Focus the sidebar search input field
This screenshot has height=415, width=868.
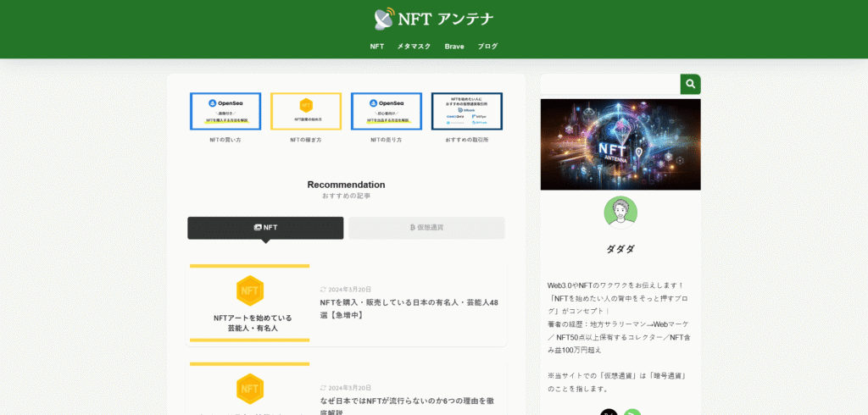pos(610,84)
